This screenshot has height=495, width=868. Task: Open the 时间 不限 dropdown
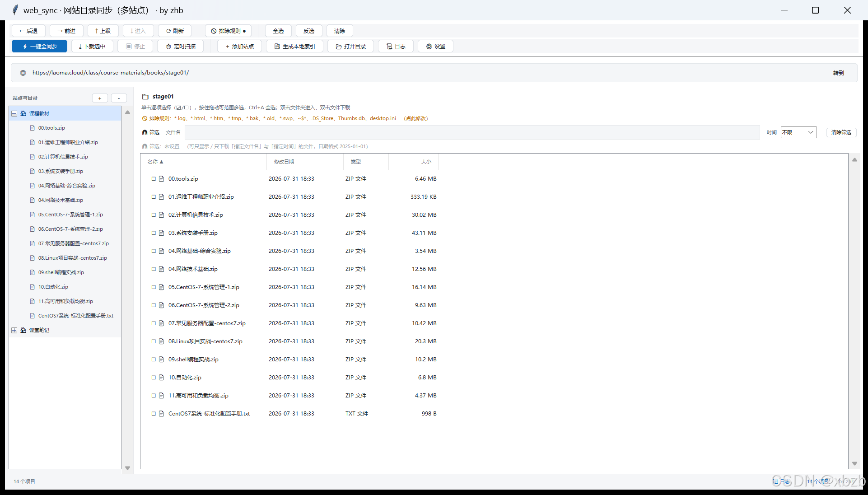(x=798, y=132)
